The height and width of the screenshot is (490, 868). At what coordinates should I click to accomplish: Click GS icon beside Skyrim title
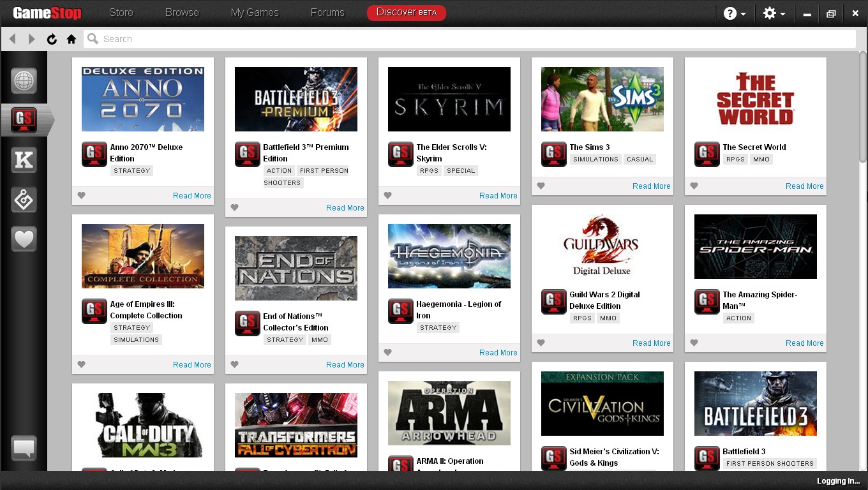[x=401, y=154]
